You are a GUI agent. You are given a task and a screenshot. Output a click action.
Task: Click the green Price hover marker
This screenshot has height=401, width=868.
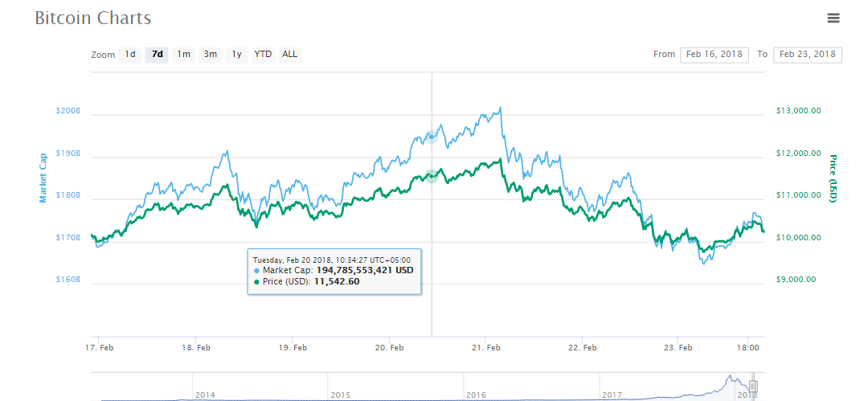click(x=432, y=175)
